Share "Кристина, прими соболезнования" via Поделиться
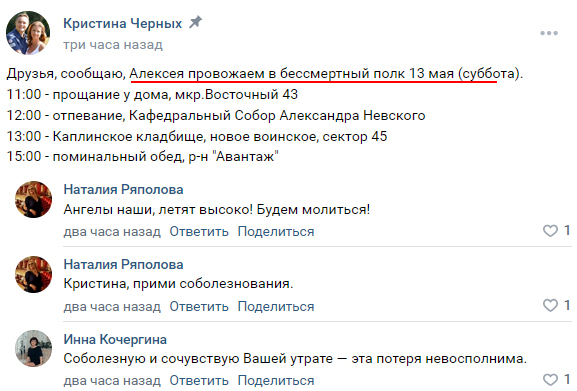The image size is (577, 391). (276, 306)
